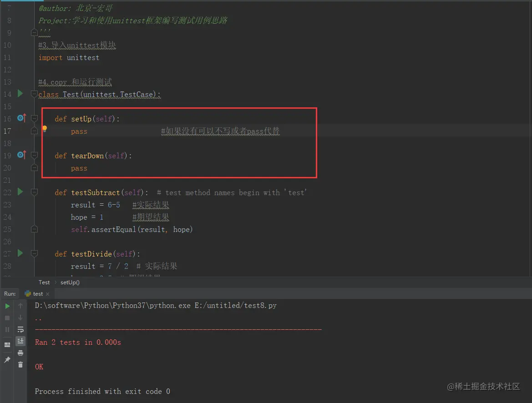Collapse the tearDown method fold marker

click(34, 156)
